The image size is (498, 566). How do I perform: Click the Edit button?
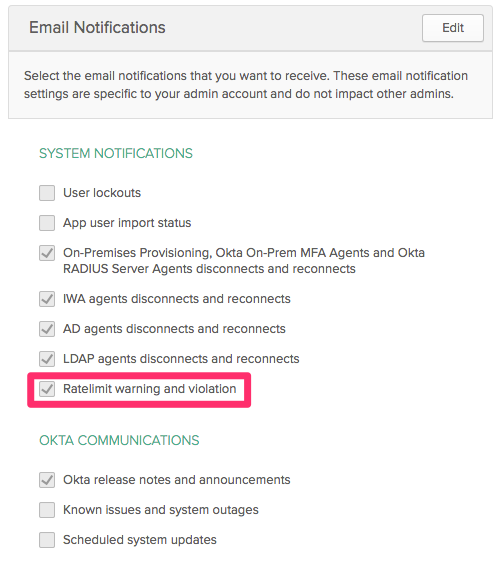[453, 28]
